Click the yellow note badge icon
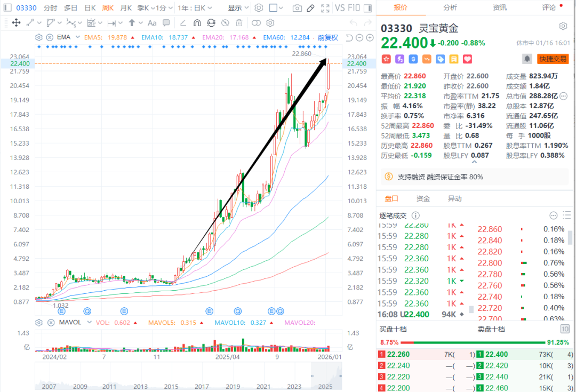 pyautogui.click(x=454, y=59)
